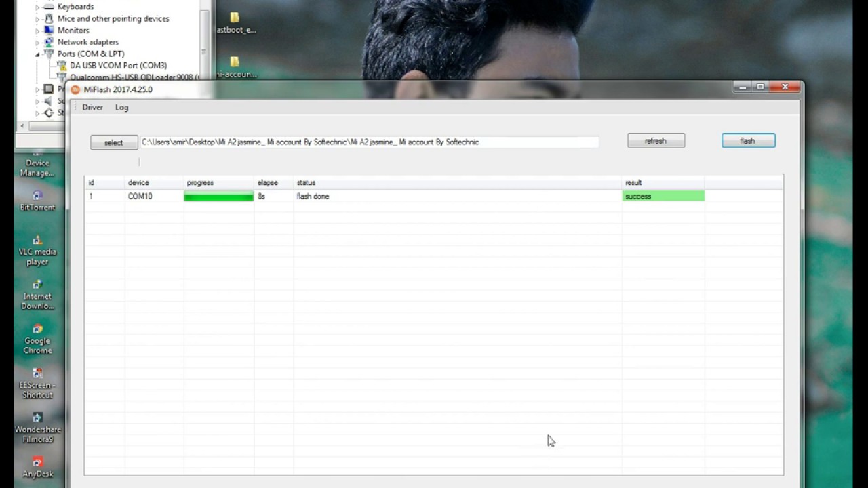Viewport: 868px width, 488px height.
Task: Maximize the MiFlash window
Action: click(x=760, y=87)
